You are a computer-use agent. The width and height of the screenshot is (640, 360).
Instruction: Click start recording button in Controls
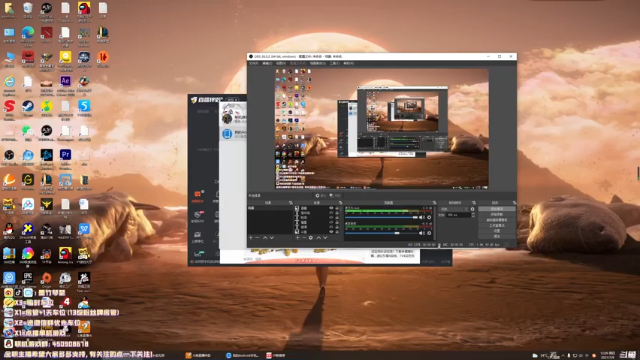(x=497, y=214)
